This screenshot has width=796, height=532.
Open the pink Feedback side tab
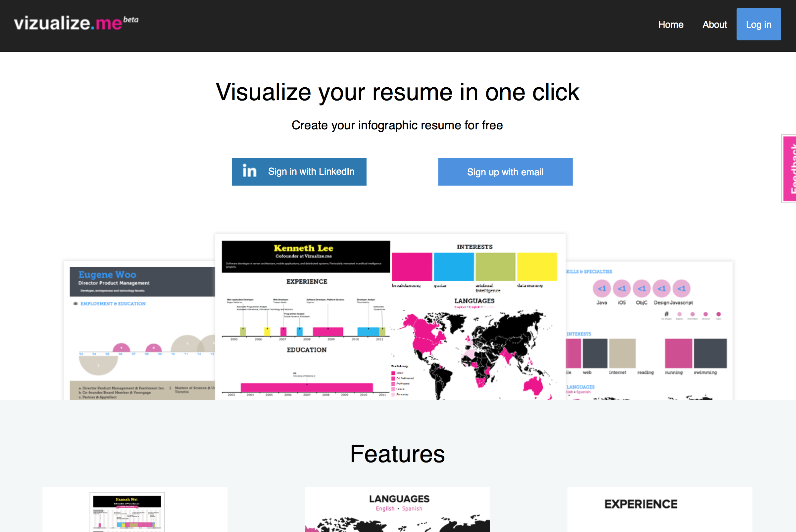(789, 169)
